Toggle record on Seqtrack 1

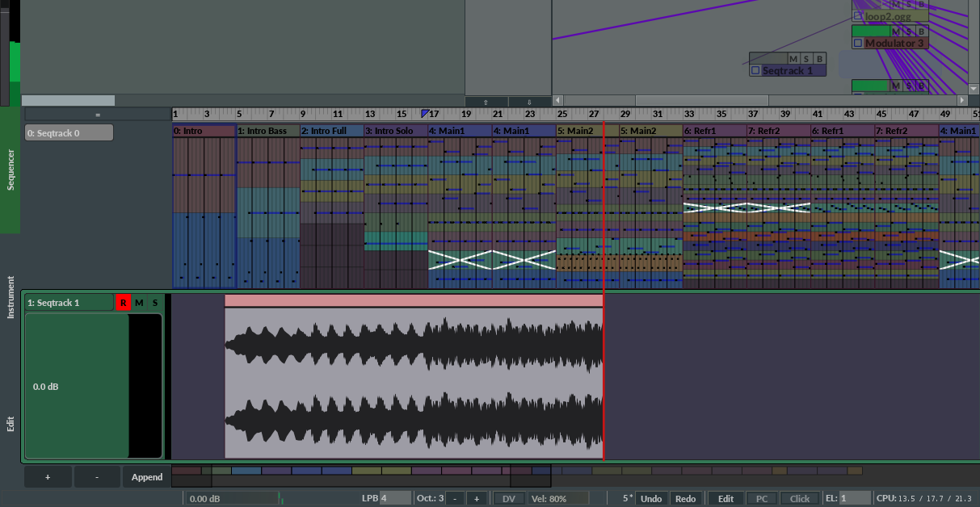point(123,303)
